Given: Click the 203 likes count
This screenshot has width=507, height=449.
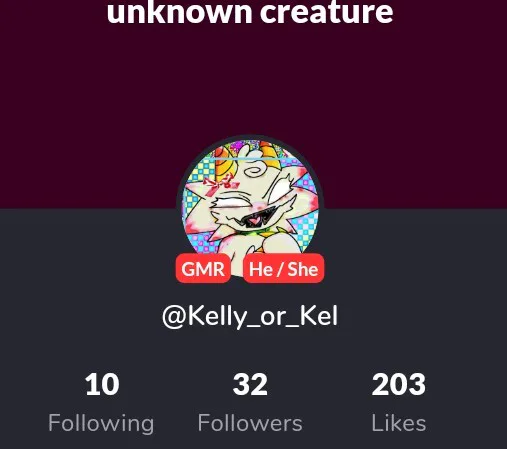Looking at the screenshot, I should [x=399, y=385].
